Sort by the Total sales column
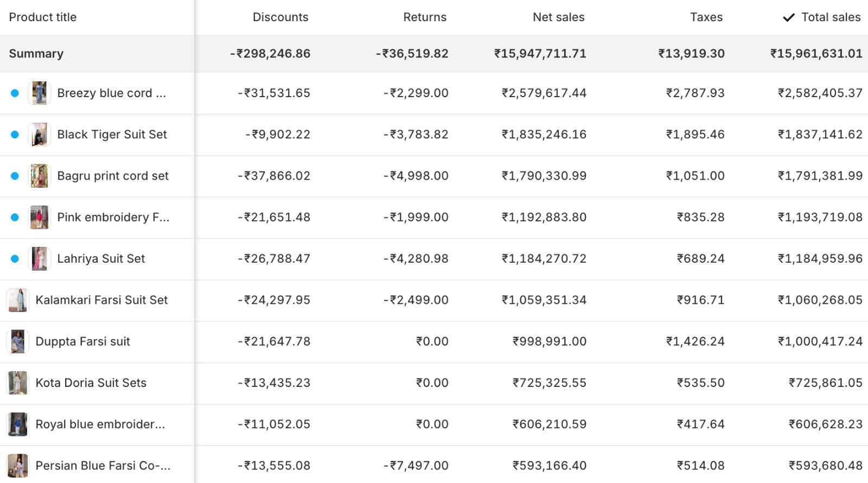This screenshot has width=868, height=483. pyautogui.click(x=831, y=17)
